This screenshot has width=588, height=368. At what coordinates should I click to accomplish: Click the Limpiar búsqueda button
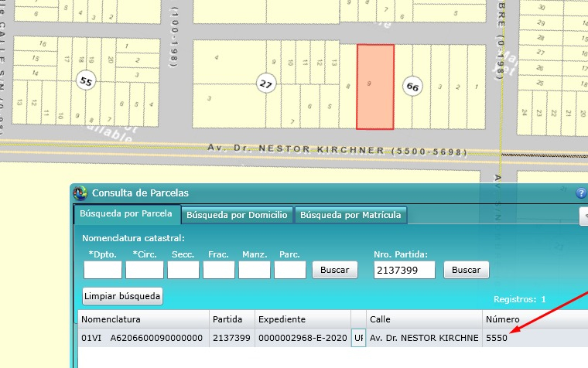[122, 296]
